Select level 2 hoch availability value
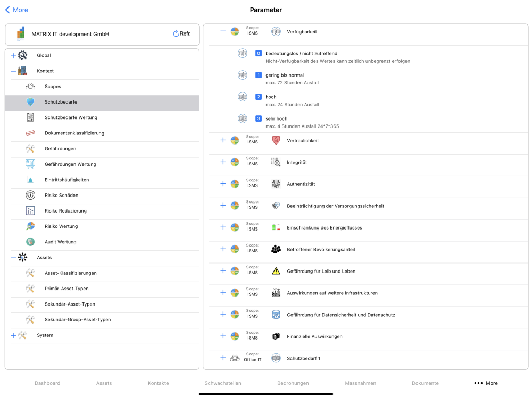The height and width of the screenshot is (398, 532). [x=369, y=100]
